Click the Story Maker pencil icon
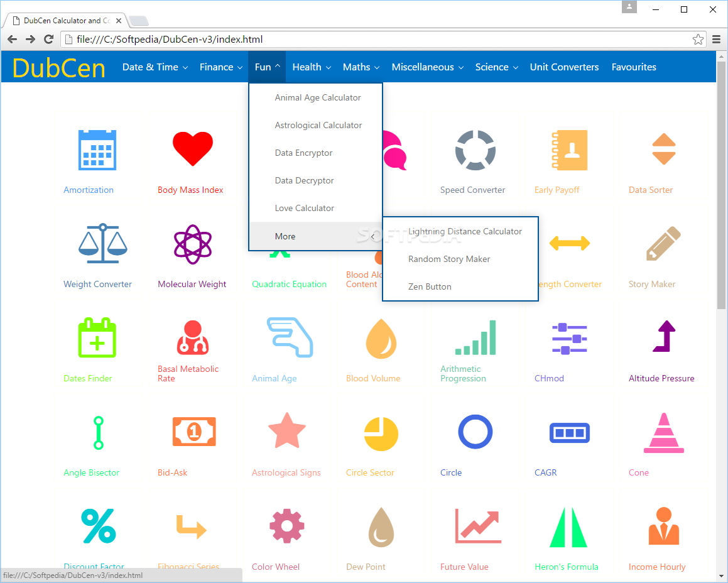This screenshot has width=728, height=583. click(x=663, y=243)
